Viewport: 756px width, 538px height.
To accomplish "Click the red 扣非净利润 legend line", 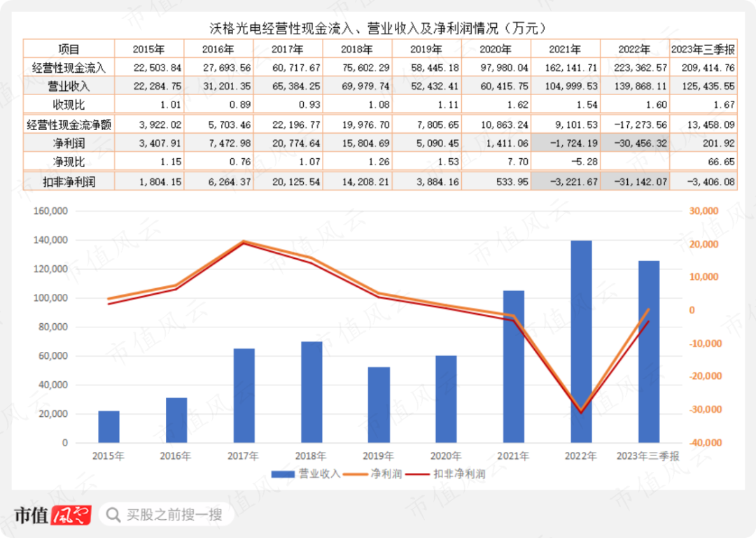I will click(x=417, y=474).
